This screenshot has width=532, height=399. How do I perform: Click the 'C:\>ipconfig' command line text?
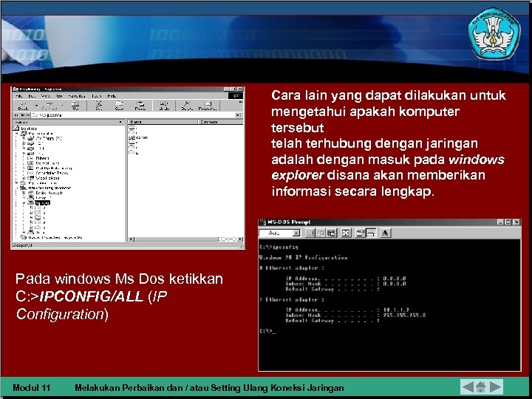click(279, 247)
